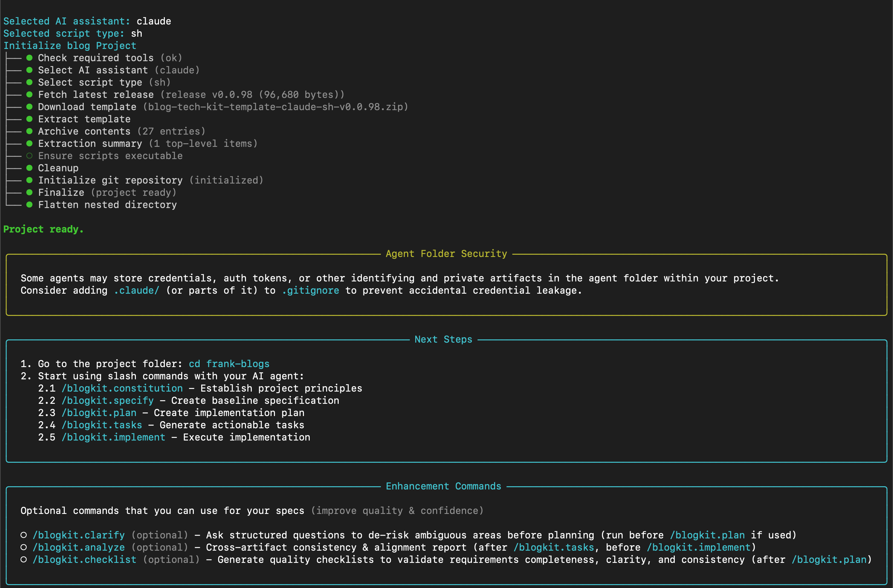Click bullet circle before /blogkit.checklist

[23, 559]
